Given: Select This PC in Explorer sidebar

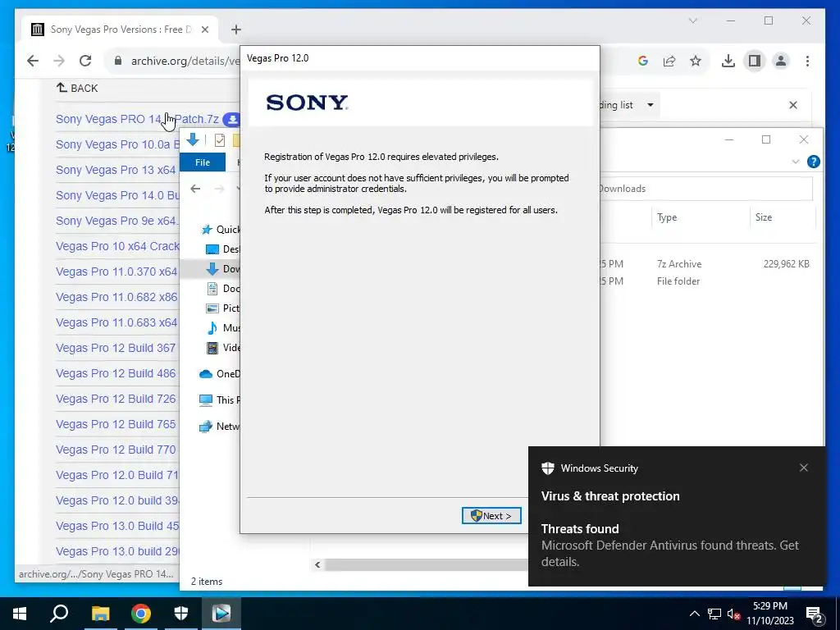Looking at the screenshot, I should tap(220, 400).
